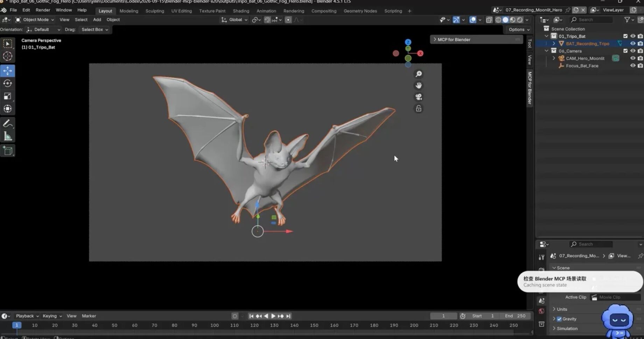Viewport: 644px width, 339px height.
Task: Toggle visibility of the 01_Tripo_Bat collection
Action: [633, 36]
